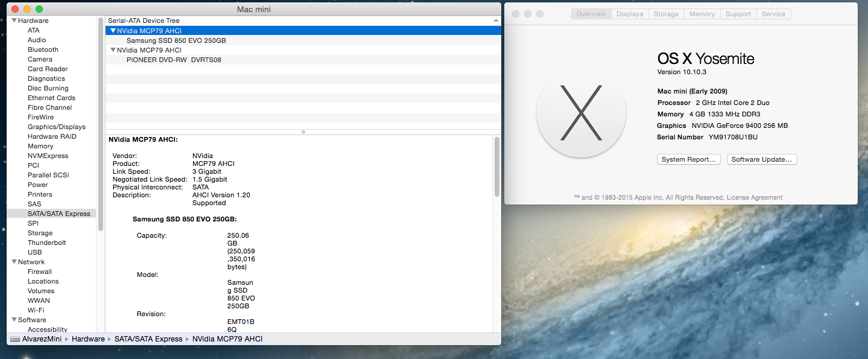Select NVMExpress in the sidebar
868x359 pixels.
point(48,156)
